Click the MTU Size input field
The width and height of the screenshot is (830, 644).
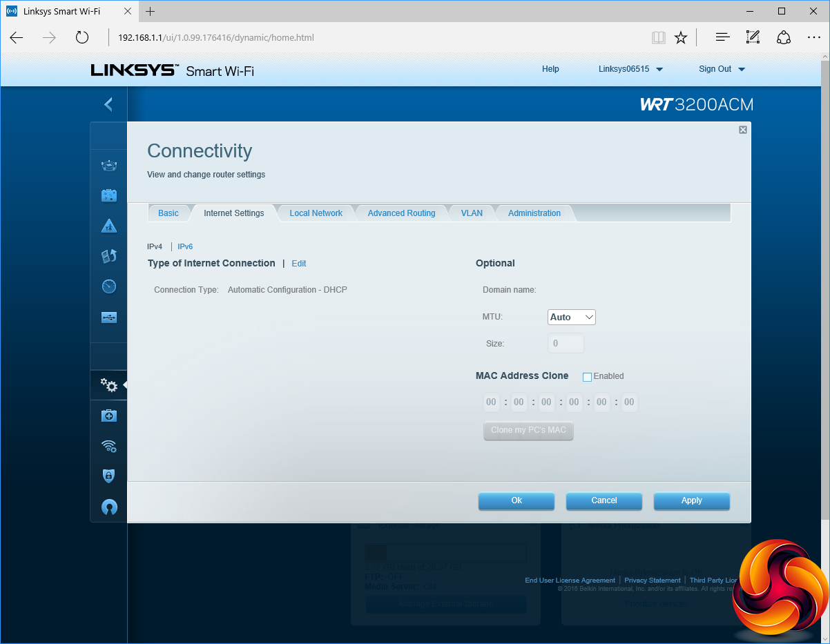(x=566, y=343)
